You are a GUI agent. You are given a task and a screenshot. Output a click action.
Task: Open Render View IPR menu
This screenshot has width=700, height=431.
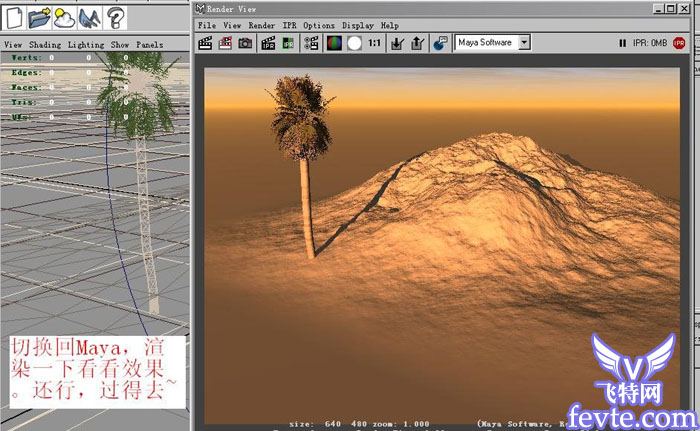(289, 25)
